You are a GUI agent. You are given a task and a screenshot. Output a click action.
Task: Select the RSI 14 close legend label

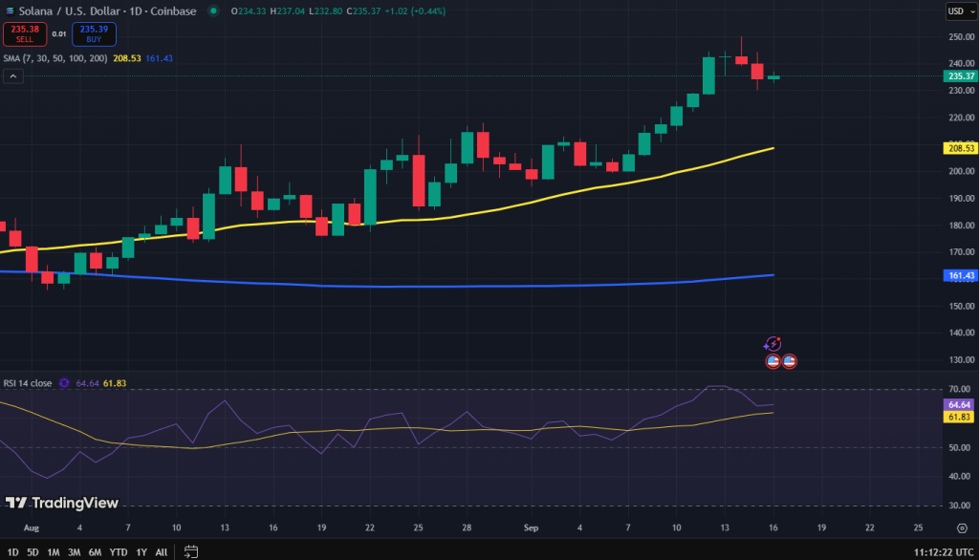coord(28,383)
